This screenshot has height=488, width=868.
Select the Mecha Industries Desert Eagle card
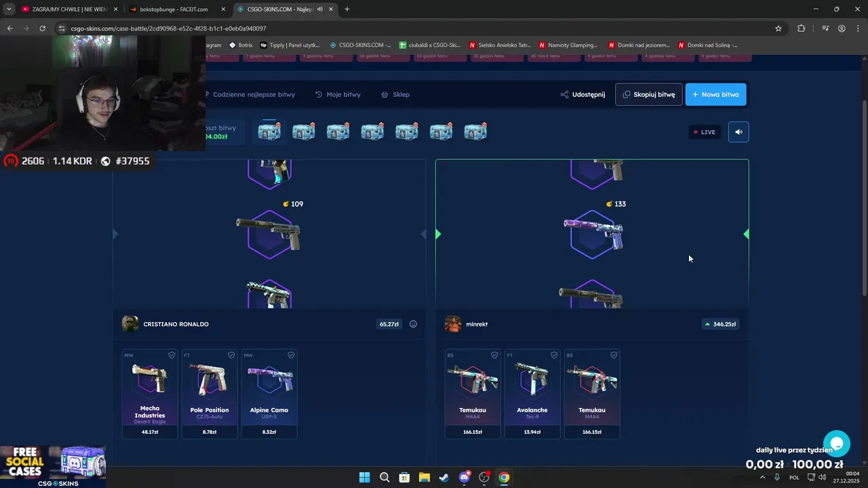[x=150, y=394]
